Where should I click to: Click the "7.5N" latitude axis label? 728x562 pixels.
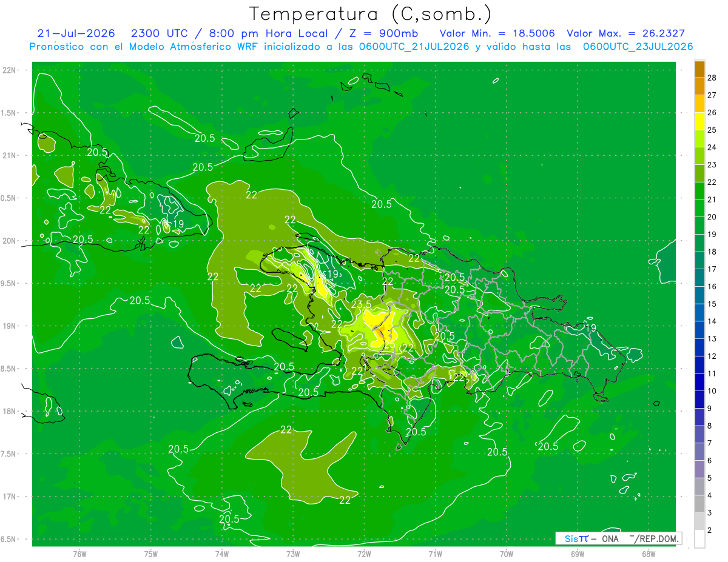(8, 454)
